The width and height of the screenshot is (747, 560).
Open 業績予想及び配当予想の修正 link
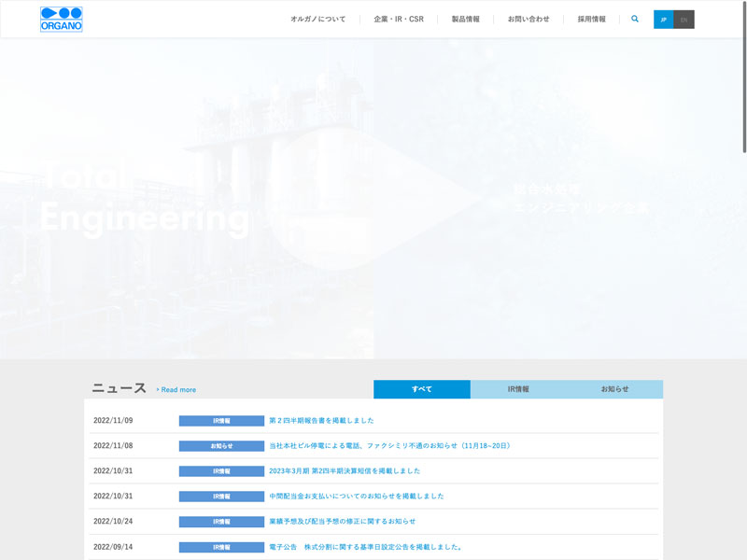coord(342,522)
